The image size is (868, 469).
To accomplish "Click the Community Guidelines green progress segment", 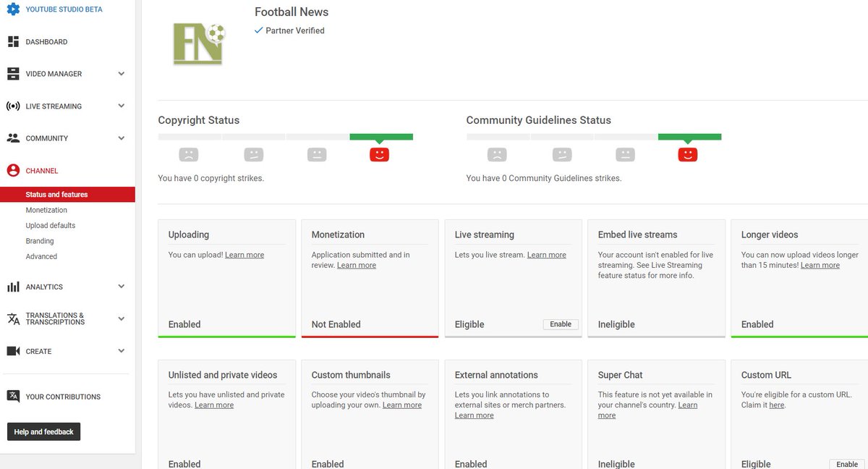I will [x=689, y=137].
